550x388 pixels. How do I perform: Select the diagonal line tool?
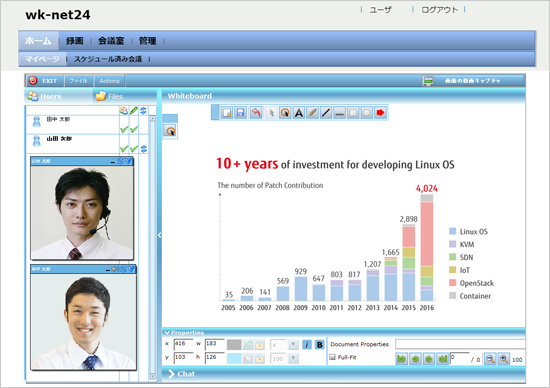(x=326, y=113)
